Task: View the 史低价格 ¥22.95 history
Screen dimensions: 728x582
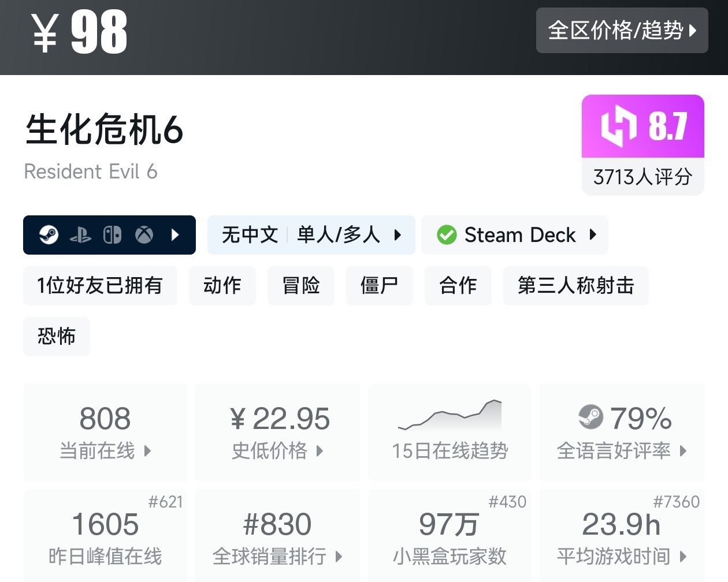Action: 278,431
